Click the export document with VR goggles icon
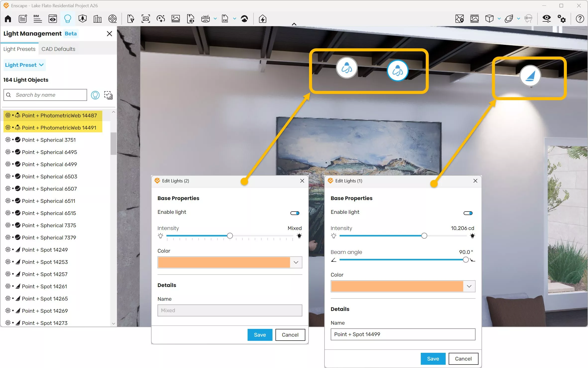Screen dimensions: 588x368 coord(191,19)
